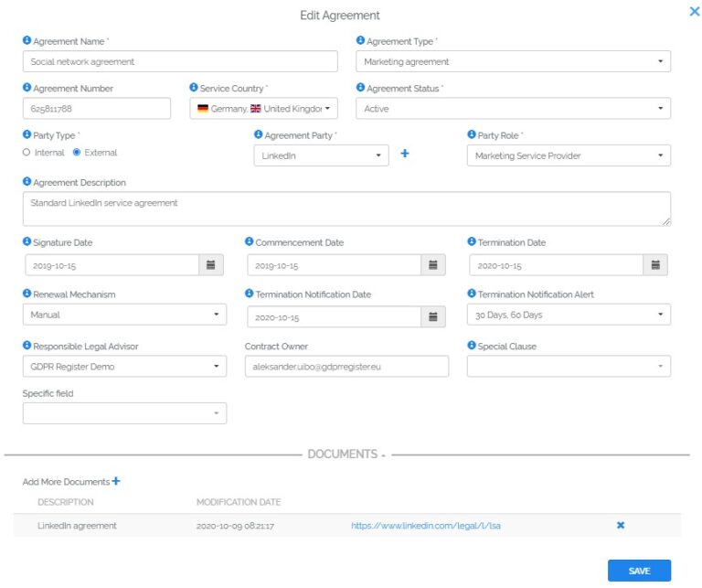Close the Edit Agreement dialog
The height and width of the screenshot is (588, 702).
tap(694, 12)
